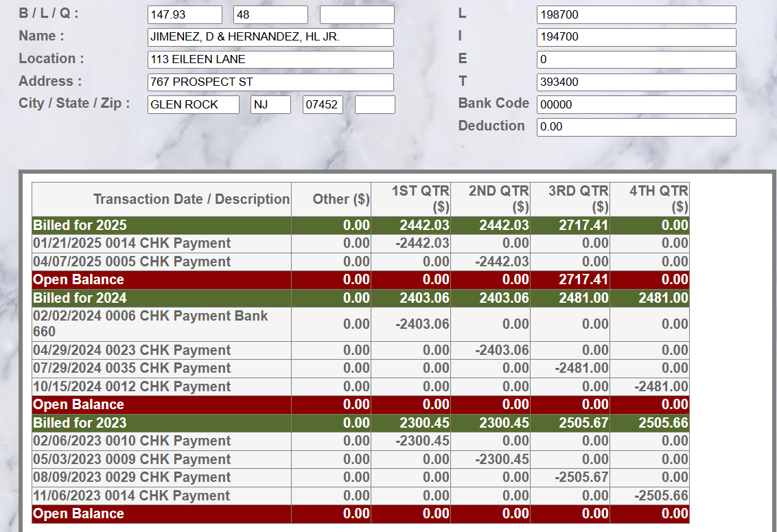
Task: Click the Name field with JIMENEZ, D
Action: [270, 37]
